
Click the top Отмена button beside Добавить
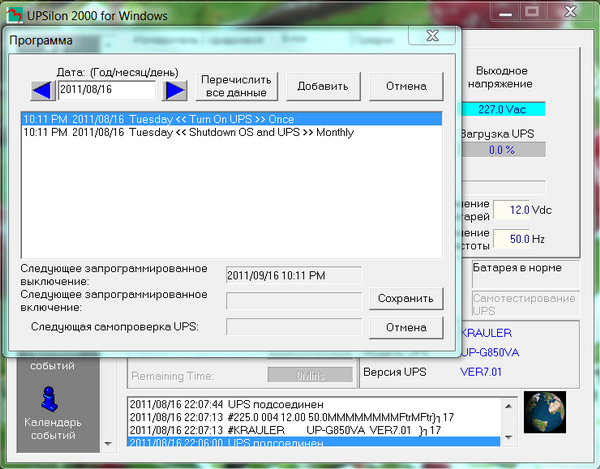(x=406, y=86)
